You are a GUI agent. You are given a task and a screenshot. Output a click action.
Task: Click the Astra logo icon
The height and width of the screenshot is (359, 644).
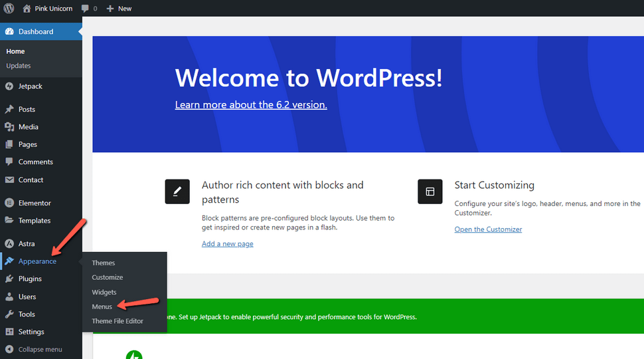click(x=9, y=243)
